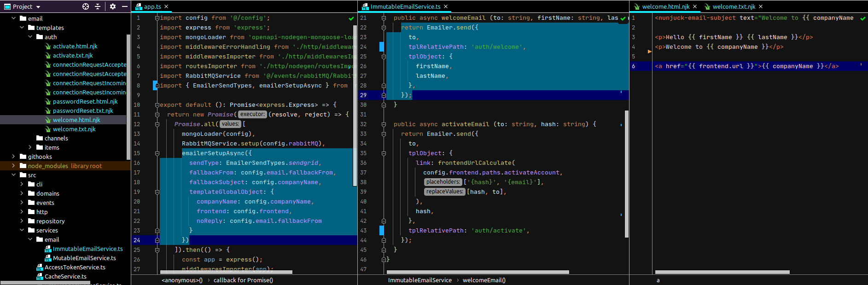Expand the items folder
The height and width of the screenshot is (285, 868).
pyautogui.click(x=30, y=147)
